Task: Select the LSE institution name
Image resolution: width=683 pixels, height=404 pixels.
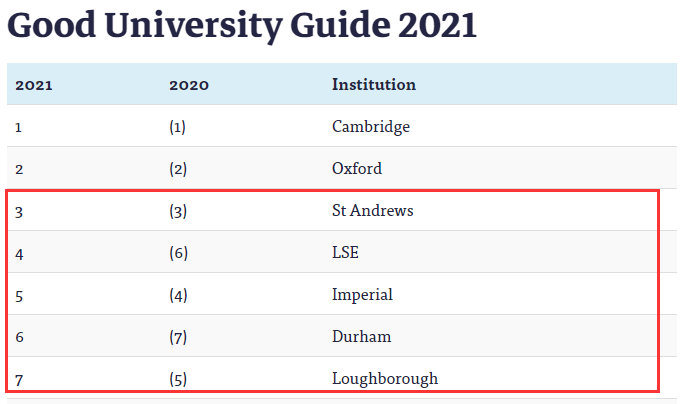Action: [x=345, y=252]
